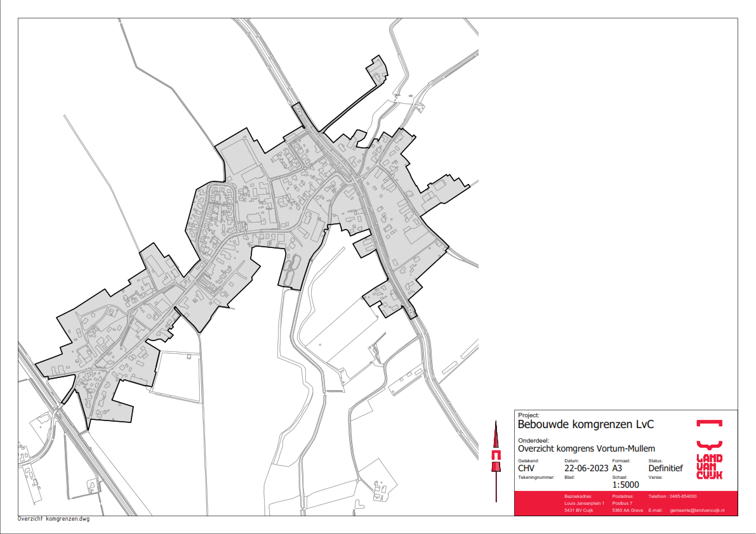Viewport: 756px width, 534px height.
Task: Click the date 22-06-2023
Action: tap(581, 469)
